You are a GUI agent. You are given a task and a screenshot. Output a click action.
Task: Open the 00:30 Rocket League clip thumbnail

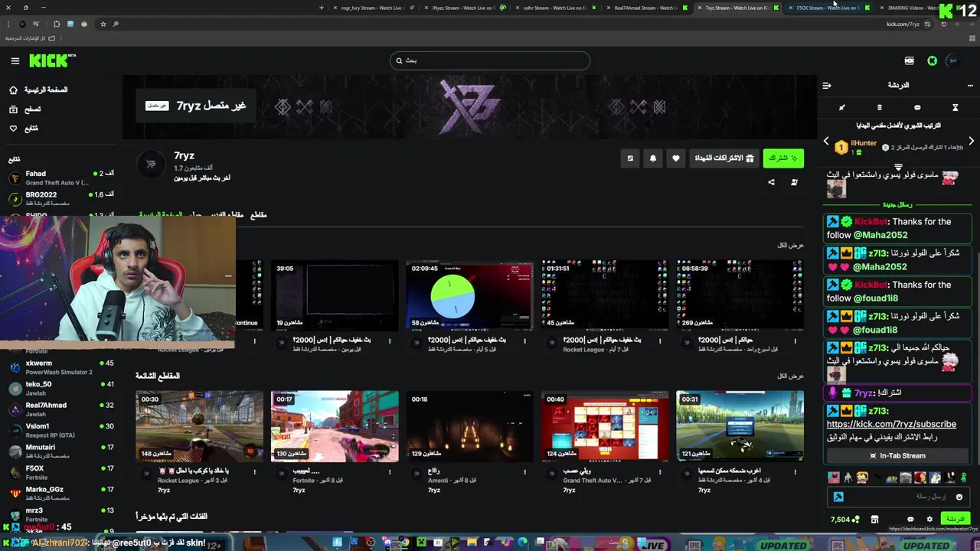199,426
